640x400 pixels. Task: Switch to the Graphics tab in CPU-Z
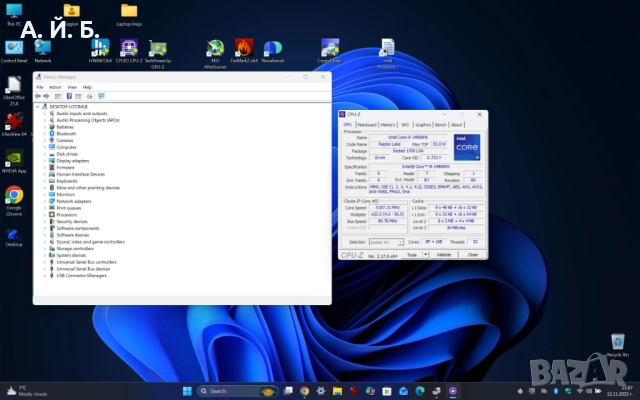pyautogui.click(x=422, y=124)
